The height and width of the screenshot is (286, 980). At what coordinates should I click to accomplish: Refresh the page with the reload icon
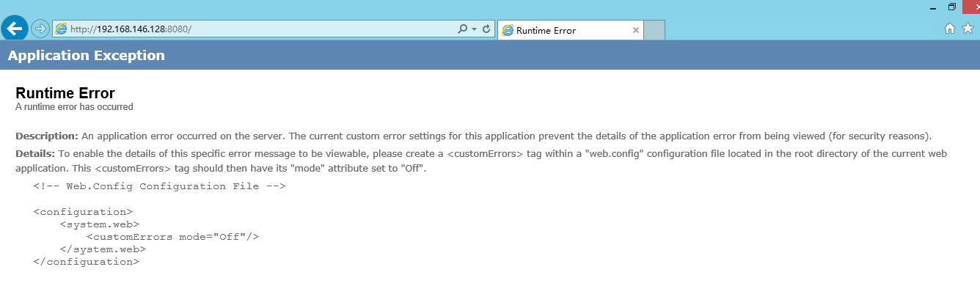(486, 29)
